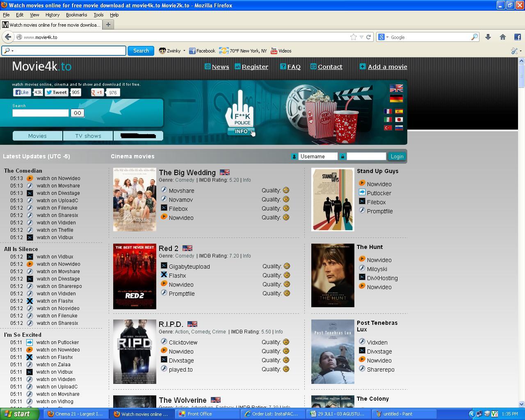Select the Spanish flag language icon
Viewport: 525px width, 420px height.
point(399,111)
